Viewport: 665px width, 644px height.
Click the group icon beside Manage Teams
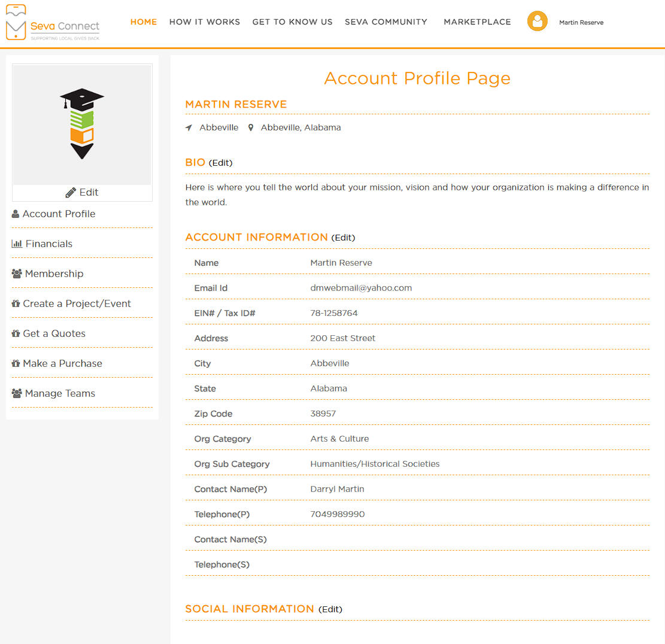(x=17, y=393)
